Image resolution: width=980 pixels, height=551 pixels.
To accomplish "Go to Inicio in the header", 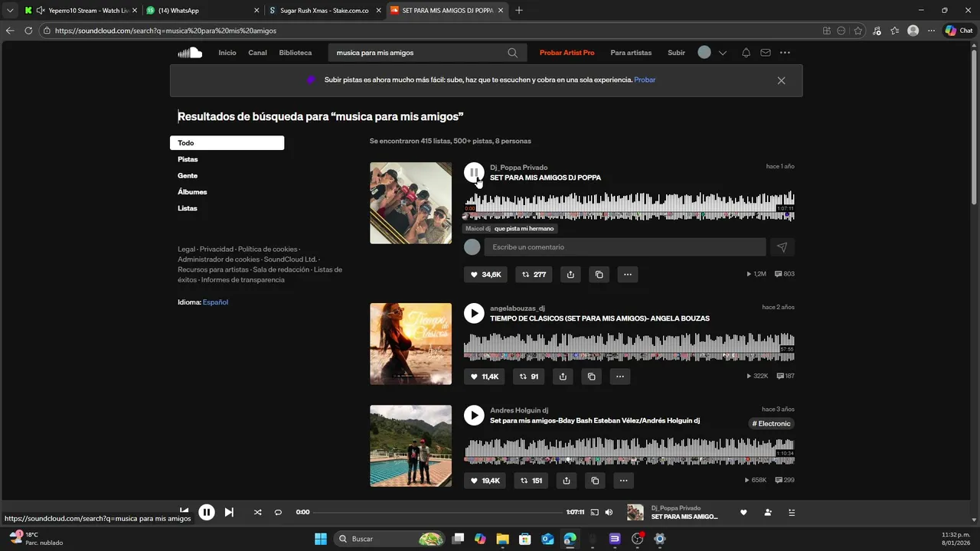I will 227,53.
